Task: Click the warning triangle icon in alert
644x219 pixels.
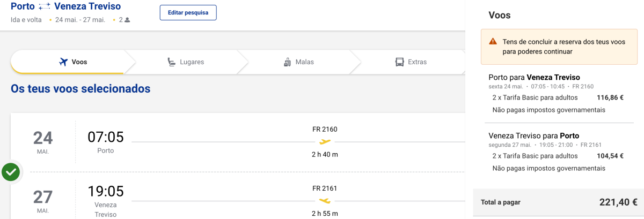Action: point(493,42)
